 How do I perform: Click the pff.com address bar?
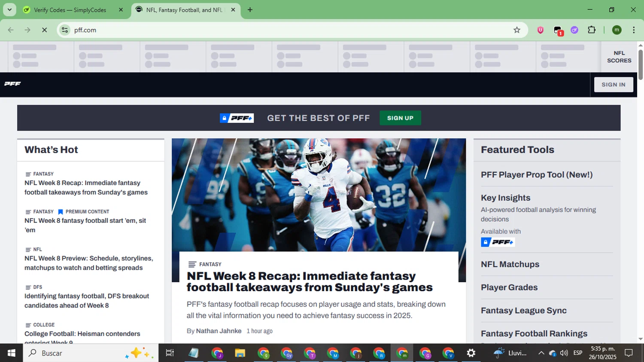tap(292, 30)
